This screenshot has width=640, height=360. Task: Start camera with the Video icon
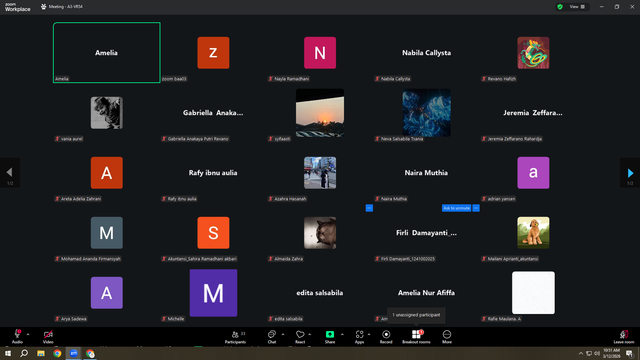coord(48,334)
